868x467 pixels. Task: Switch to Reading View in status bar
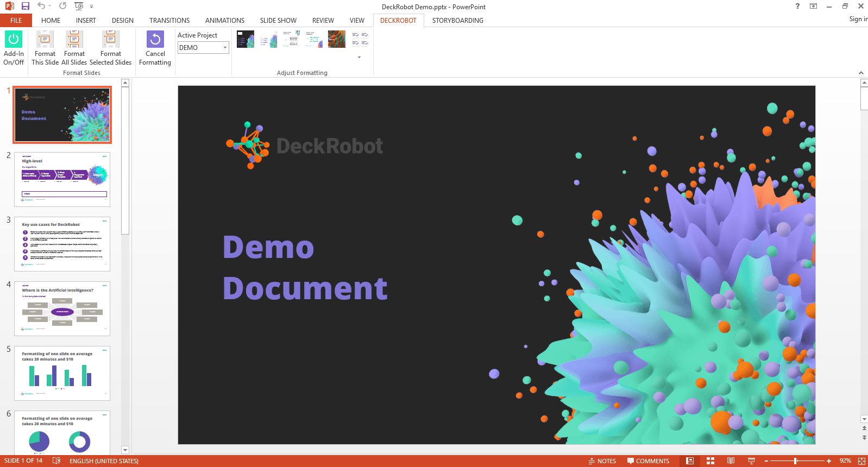[731, 461]
